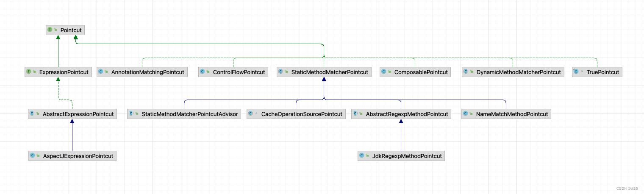
Task: Select the ComposablePointcut node
Action: 415,72
